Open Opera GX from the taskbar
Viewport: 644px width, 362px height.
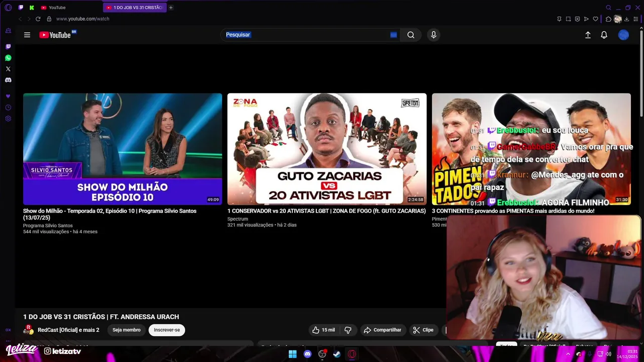[x=352, y=354]
